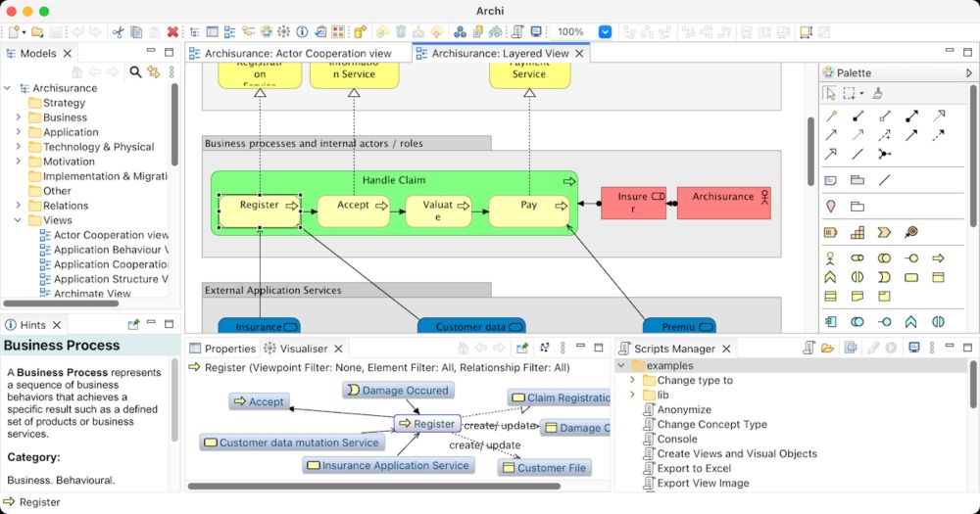Select the Business Actor stick figure element
Image resolution: width=980 pixels, height=514 pixels.
coord(831,257)
